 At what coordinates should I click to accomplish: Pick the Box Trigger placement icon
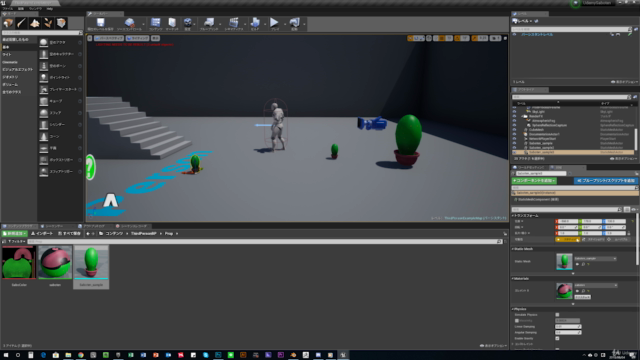click(44, 160)
